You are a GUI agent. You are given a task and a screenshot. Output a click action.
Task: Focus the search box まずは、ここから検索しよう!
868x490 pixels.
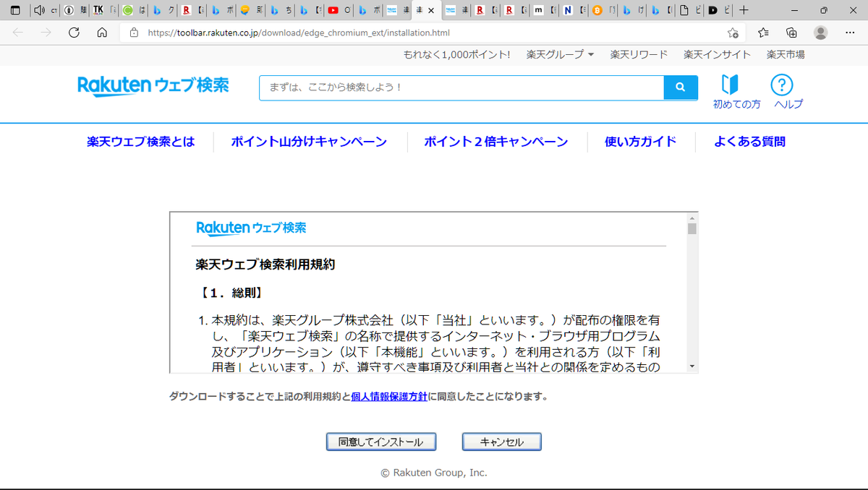pyautogui.click(x=461, y=87)
